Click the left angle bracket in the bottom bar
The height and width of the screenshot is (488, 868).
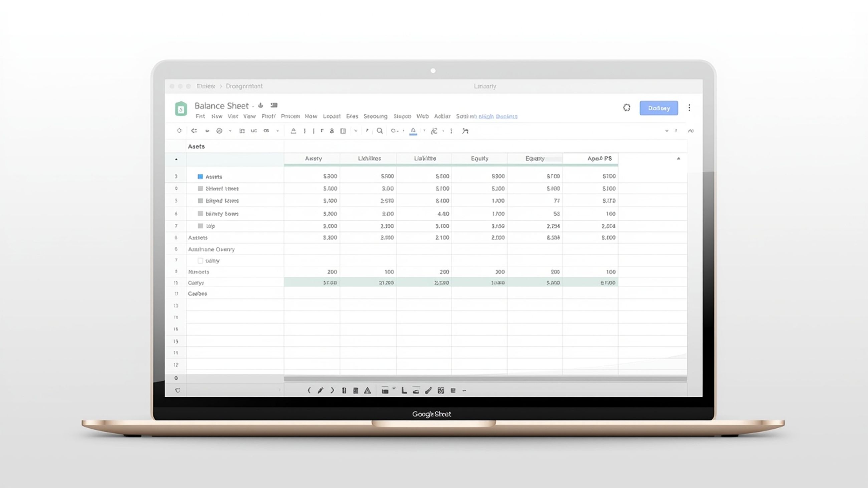point(309,390)
